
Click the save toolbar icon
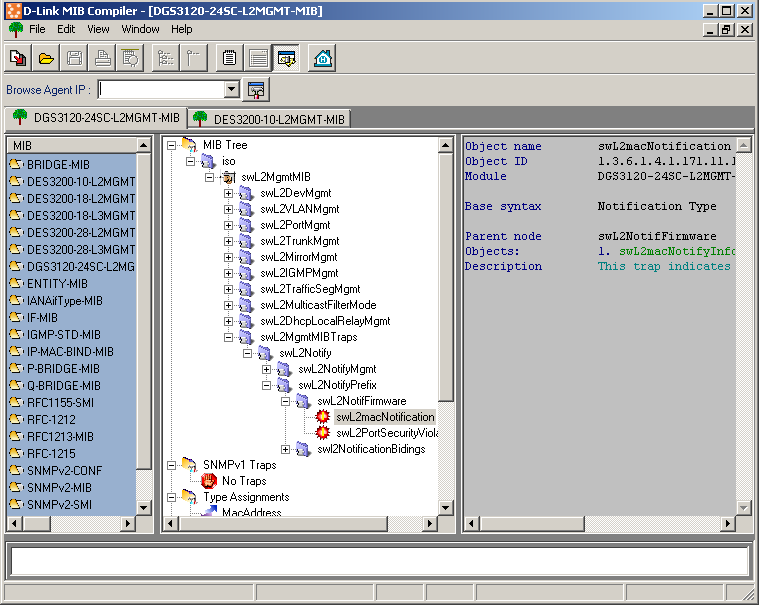(x=74, y=59)
